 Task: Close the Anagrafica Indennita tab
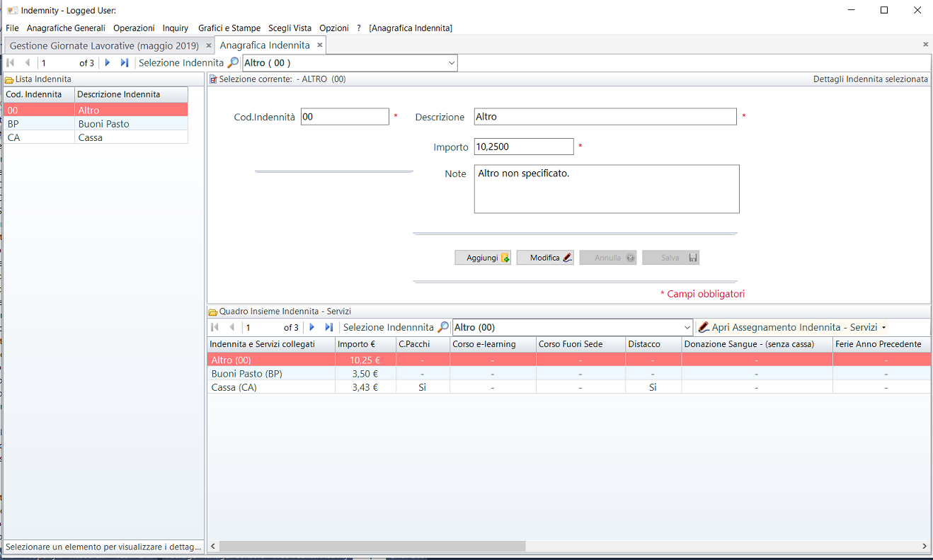(x=319, y=45)
